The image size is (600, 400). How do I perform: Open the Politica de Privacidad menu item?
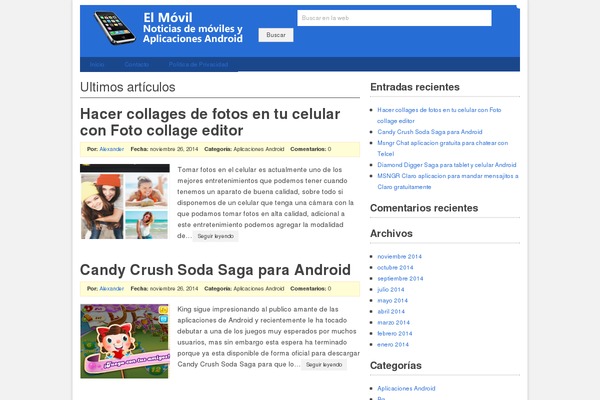pyautogui.click(x=198, y=64)
